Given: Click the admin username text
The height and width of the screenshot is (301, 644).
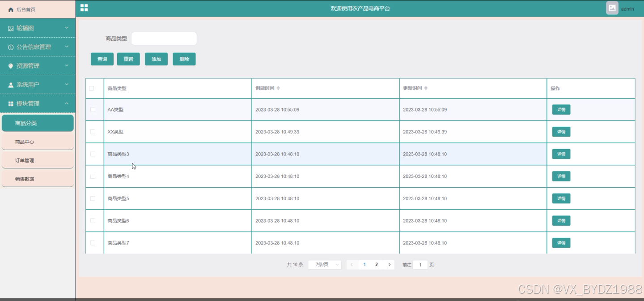Looking at the screenshot, I should (627, 9).
